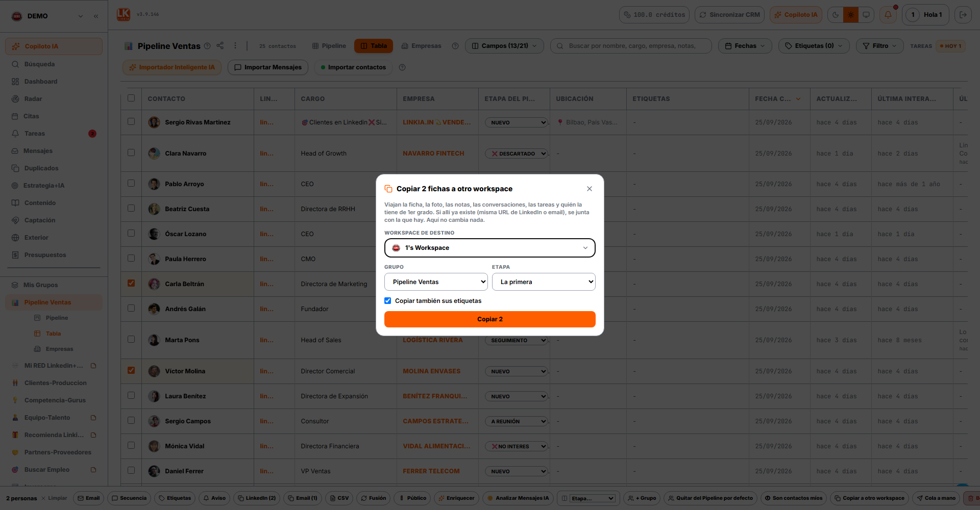Check the Clara Navarro row checkbox

(x=131, y=152)
